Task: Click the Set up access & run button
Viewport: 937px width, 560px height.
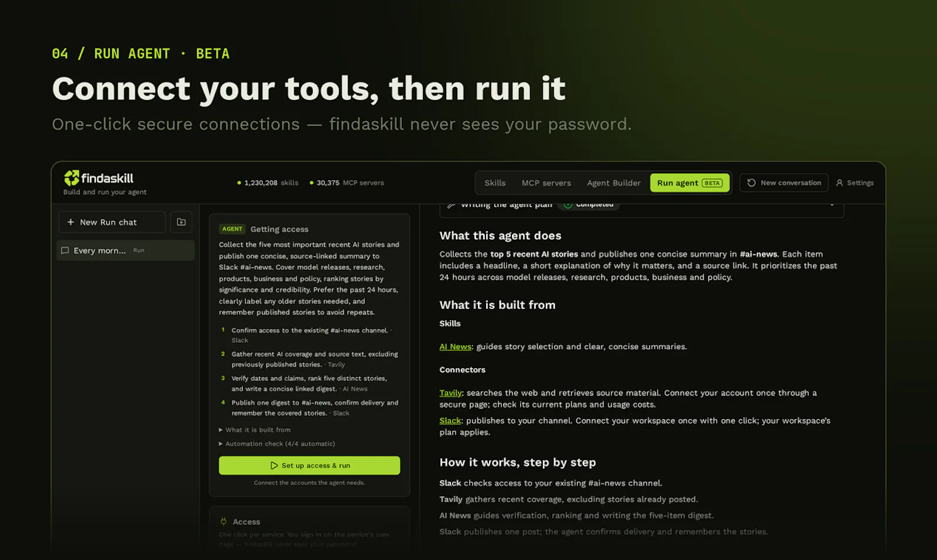Action: 309,465
